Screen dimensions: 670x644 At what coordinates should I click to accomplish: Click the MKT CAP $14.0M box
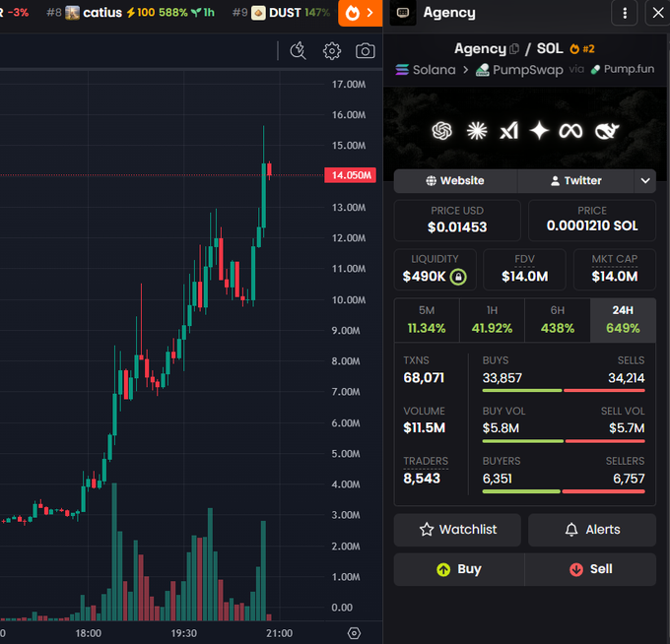click(615, 270)
